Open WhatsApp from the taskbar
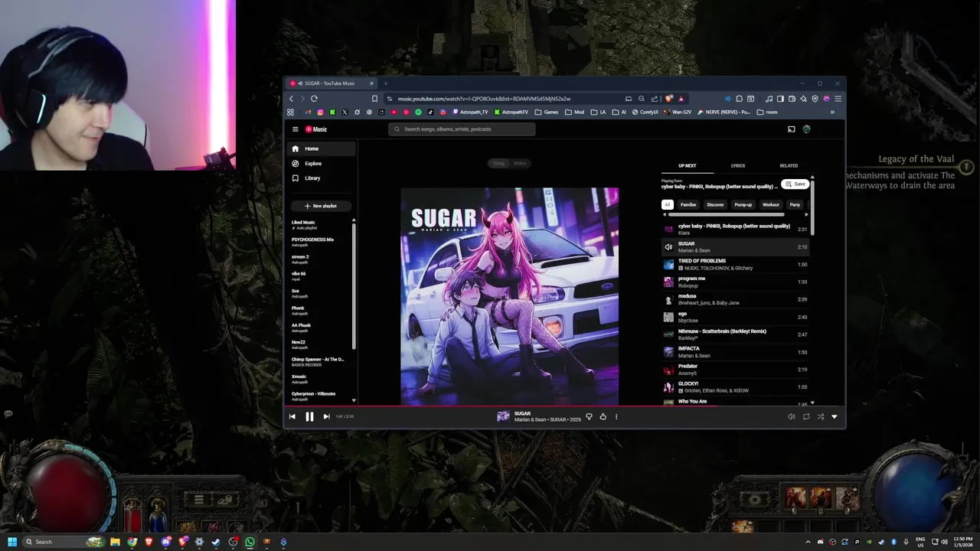The width and height of the screenshot is (980, 551). (250, 542)
